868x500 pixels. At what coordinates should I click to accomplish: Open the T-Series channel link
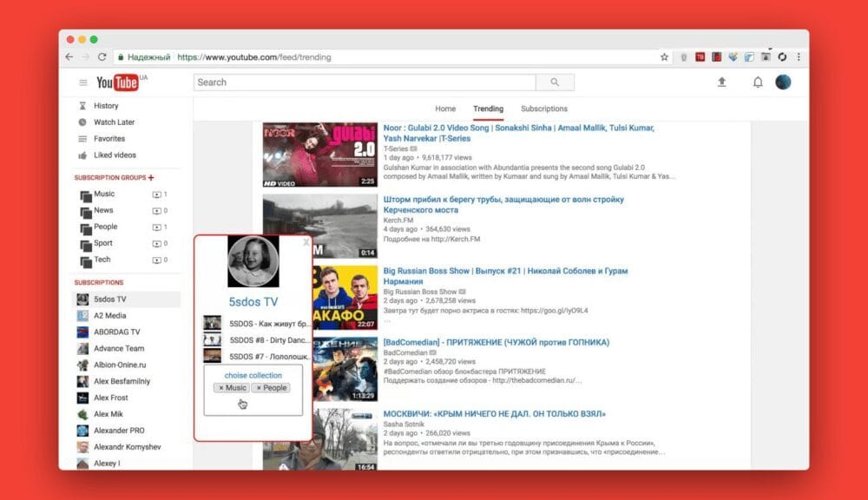pyautogui.click(x=395, y=149)
